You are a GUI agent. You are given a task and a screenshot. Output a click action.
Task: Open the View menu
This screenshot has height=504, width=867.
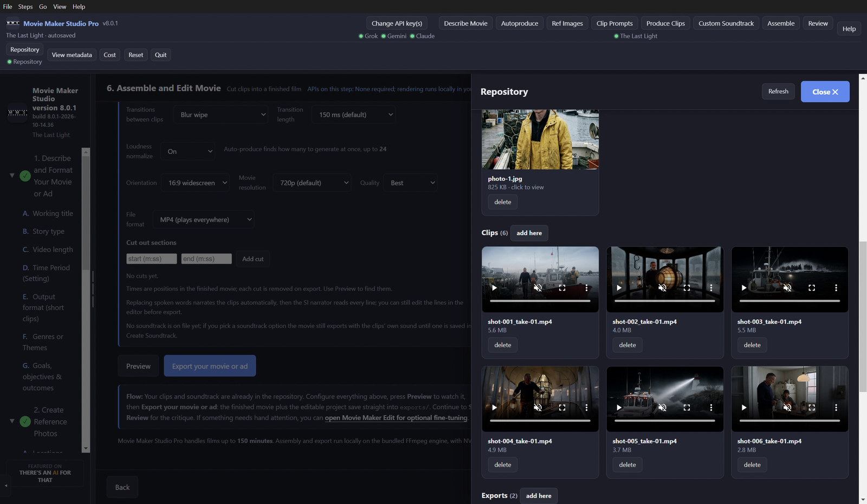click(x=60, y=7)
